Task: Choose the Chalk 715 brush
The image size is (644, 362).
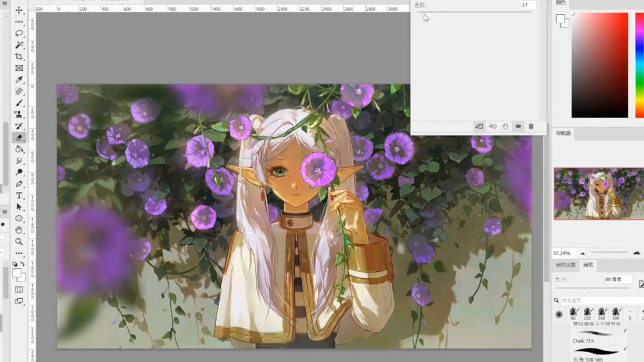Action: click(x=599, y=337)
